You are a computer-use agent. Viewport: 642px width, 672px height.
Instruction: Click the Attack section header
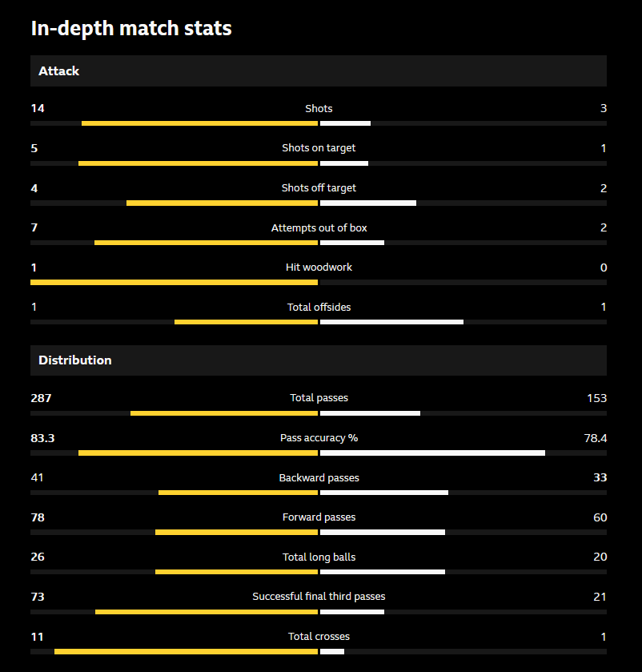click(x=59, y=71)
